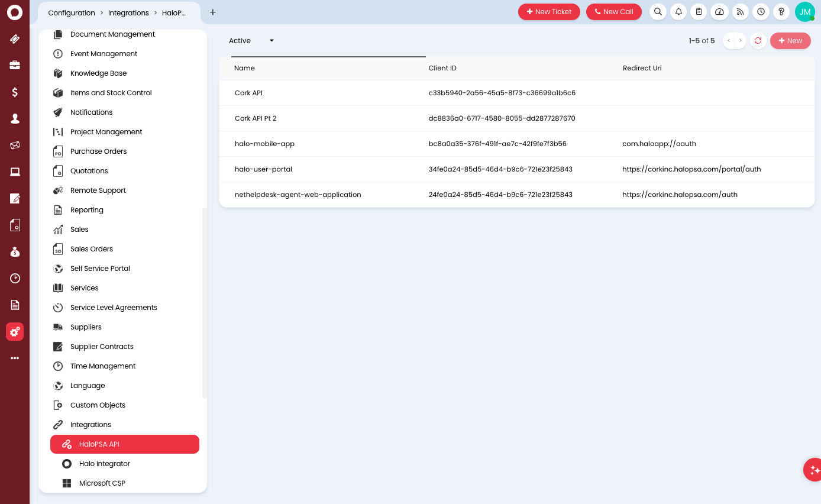Click the clipboard icon in top bar
This screenshot has height=504, width=821.
[699, 12]
